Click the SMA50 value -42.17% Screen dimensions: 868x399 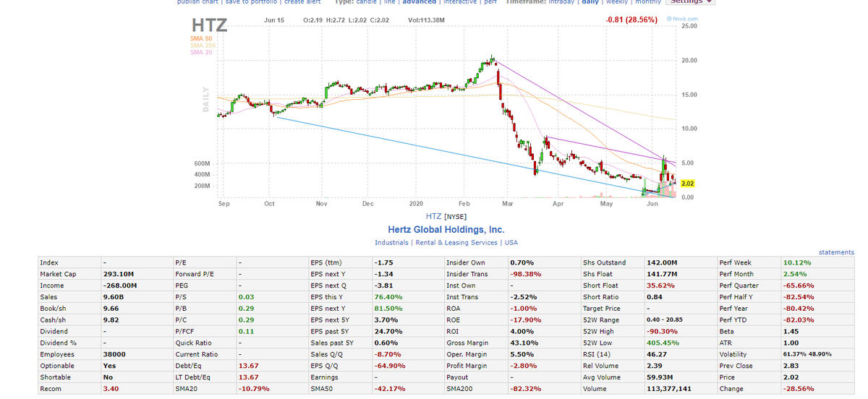[x=389, y=389]
